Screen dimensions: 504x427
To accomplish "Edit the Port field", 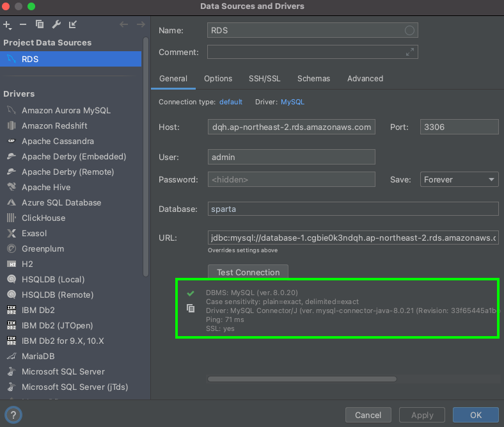I will [x=459, y=127].
